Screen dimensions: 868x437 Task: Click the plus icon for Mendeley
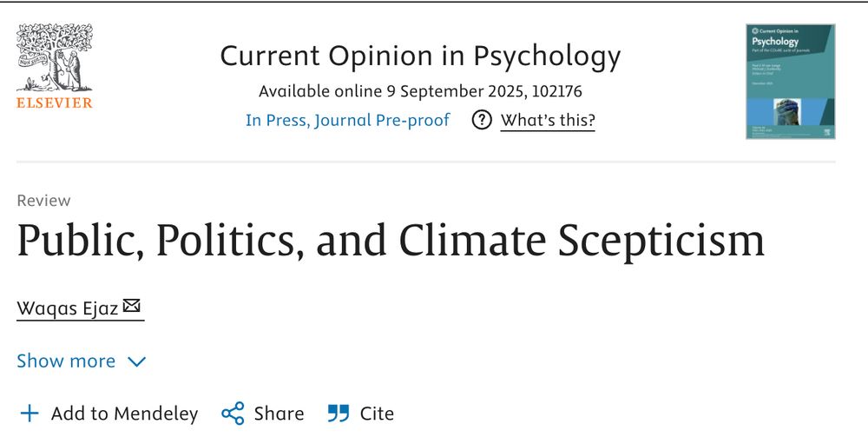coord(30,414)
